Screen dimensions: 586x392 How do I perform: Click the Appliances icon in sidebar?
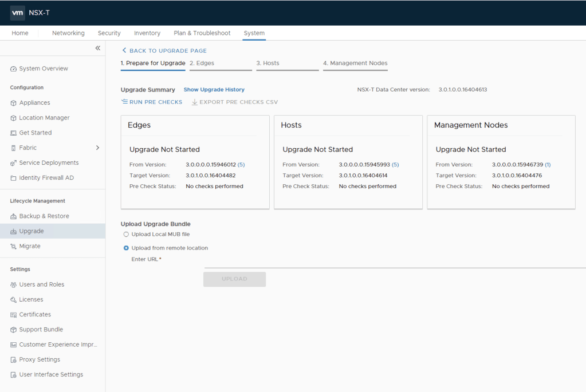coord(14,103)
